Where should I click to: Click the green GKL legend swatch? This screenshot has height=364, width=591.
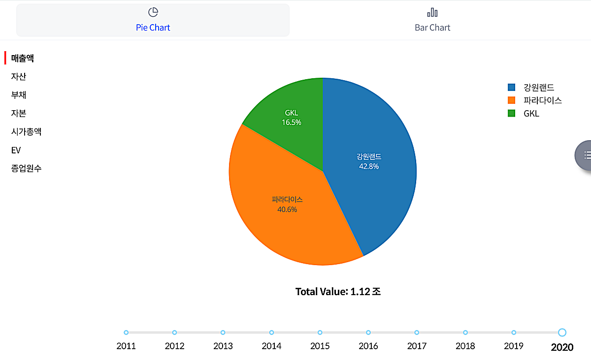pyautogui.click(x=511, y=113)
